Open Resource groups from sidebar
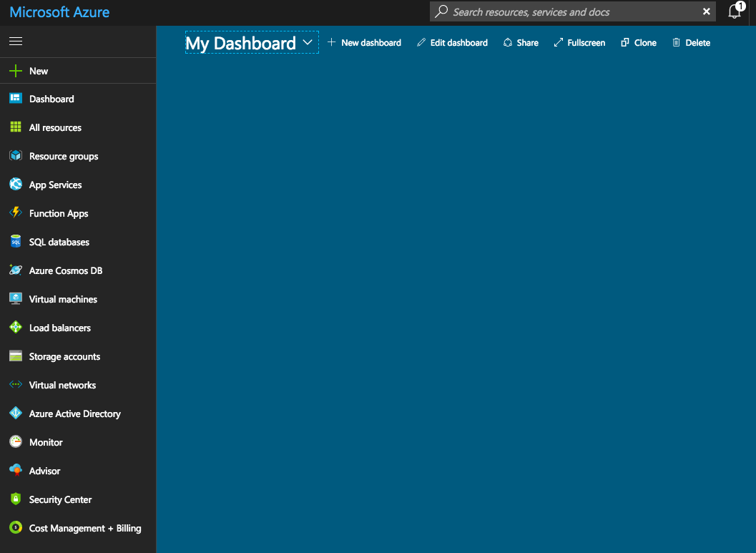 pyautogui.click(x=63, y=156)
